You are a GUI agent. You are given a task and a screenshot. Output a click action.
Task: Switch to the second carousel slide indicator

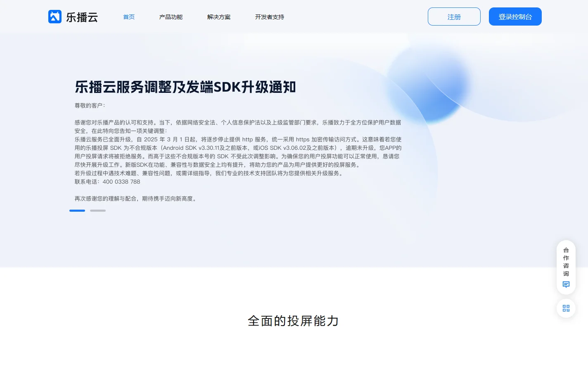[x=98, y=210]
